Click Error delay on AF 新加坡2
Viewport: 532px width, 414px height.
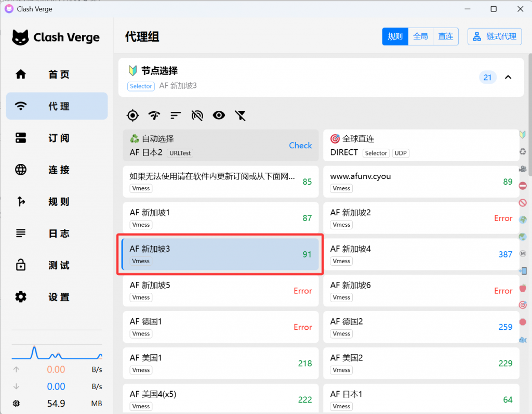click(x=503, y=218)
